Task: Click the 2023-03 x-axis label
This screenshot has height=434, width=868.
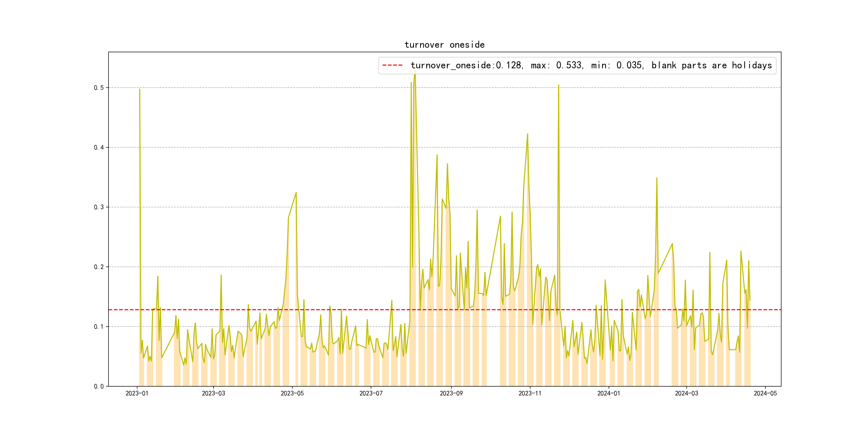Action: click(213, 393)
